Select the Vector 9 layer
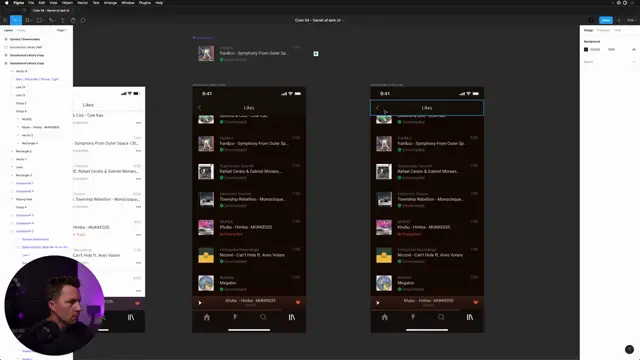Screen dimensions: 640x360 point(21,71)
